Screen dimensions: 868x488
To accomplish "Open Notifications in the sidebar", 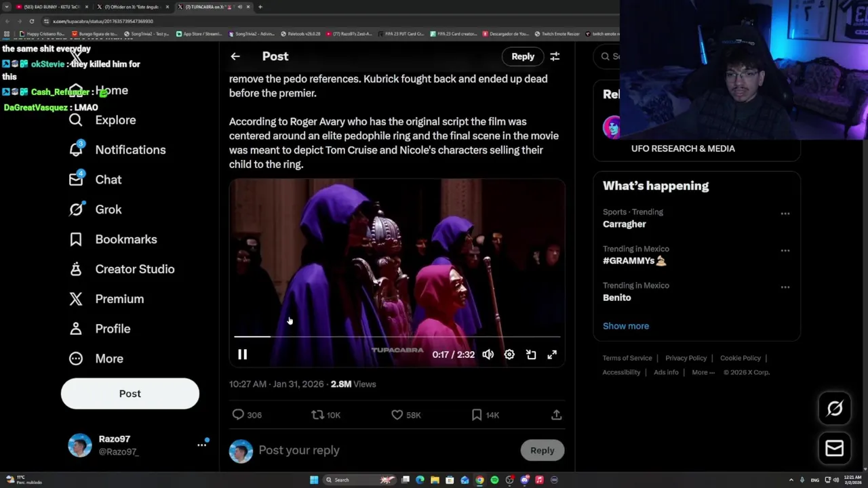I will (x=117, y=150).
